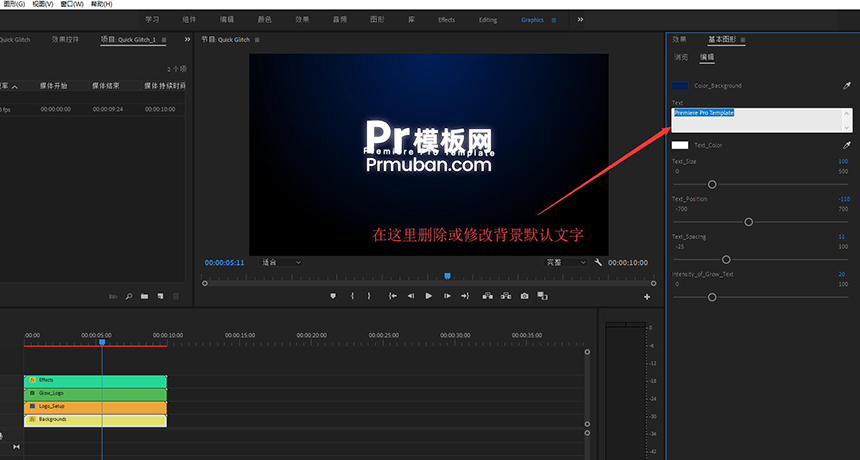The image size is (860, 460).
Task: Open the 效果 panel tab on the right
Action: 680,39
